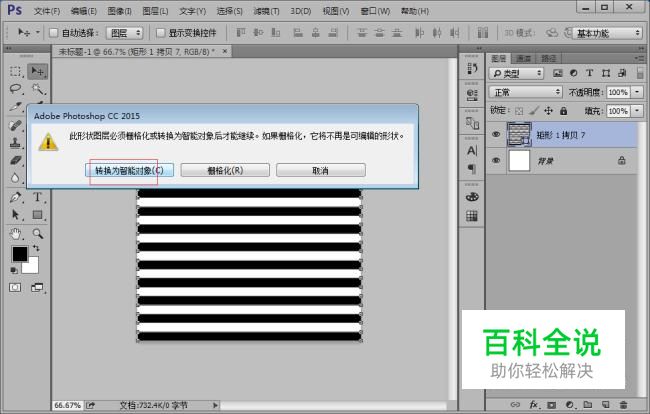Open the 类型 layer filter dropdown

(517, 73)
